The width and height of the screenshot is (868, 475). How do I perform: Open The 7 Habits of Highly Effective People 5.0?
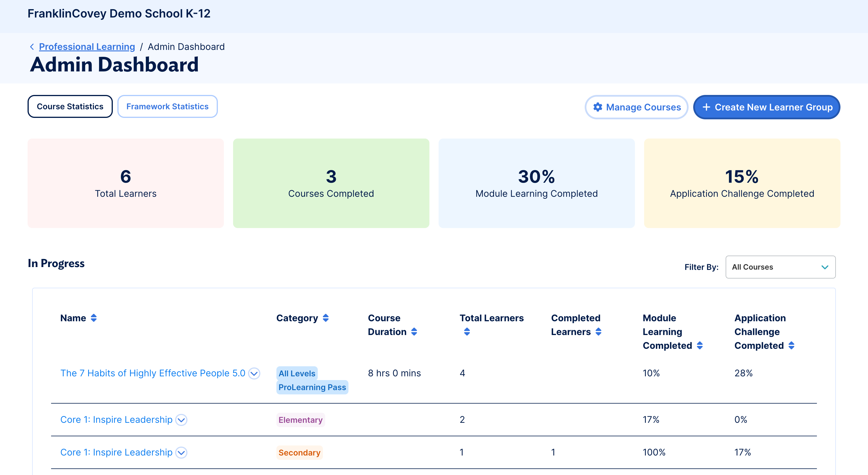153,373
